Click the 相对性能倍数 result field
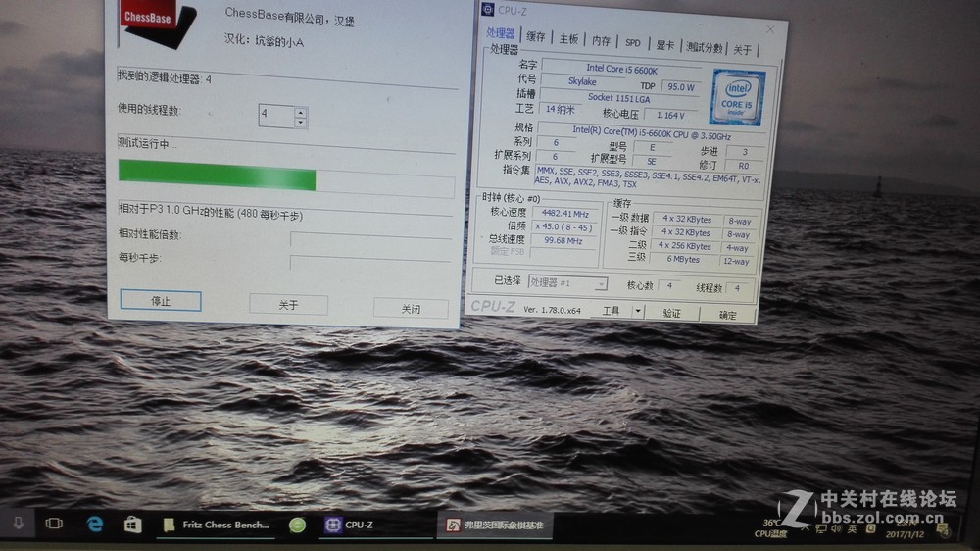The image size is (980, 551). click(x=370, y=241)
